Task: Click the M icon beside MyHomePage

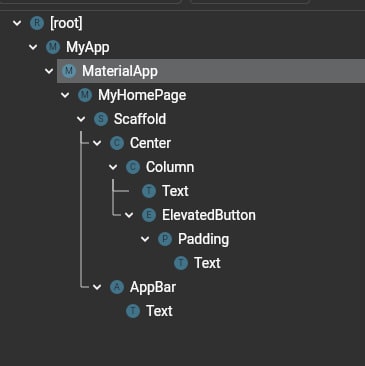Action: click(x=85, y=95)
